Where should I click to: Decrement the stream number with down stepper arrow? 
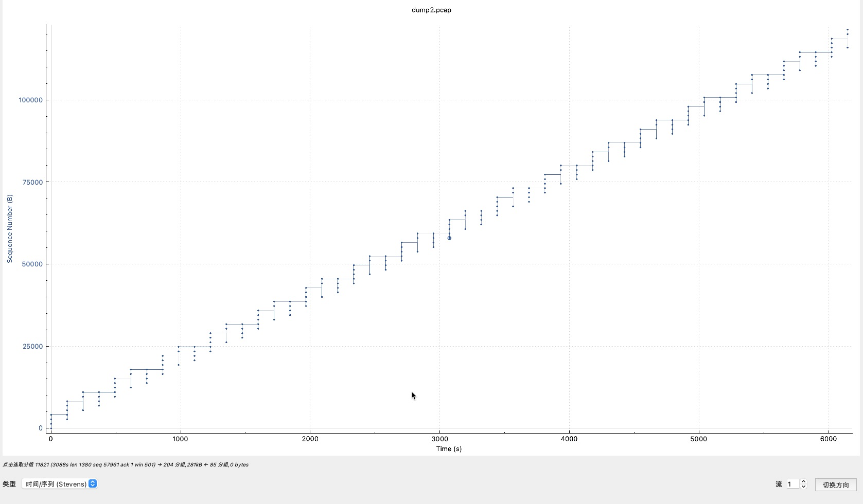pos(803,487)
